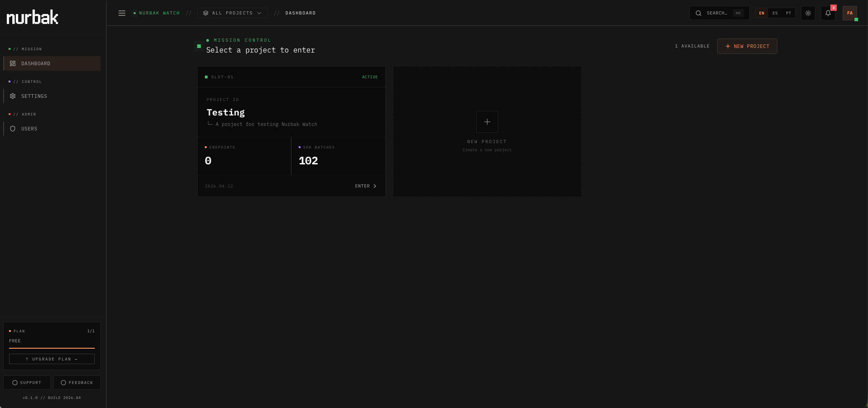Open notifications bell

point(828,13)
